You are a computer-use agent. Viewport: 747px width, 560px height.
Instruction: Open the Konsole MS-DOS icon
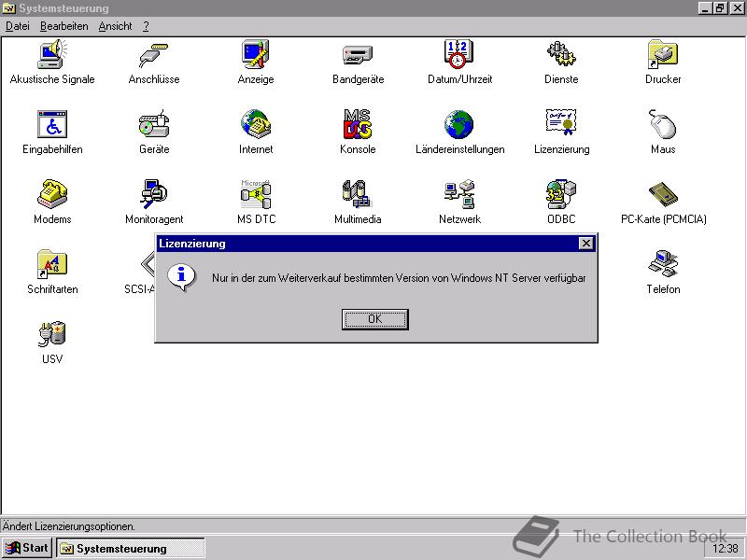(358, 124)
